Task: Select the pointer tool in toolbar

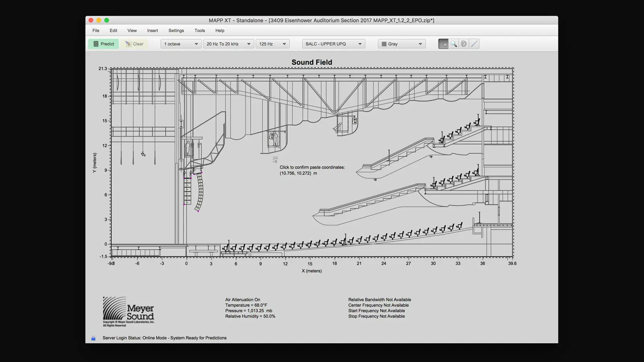Action: 443,44
